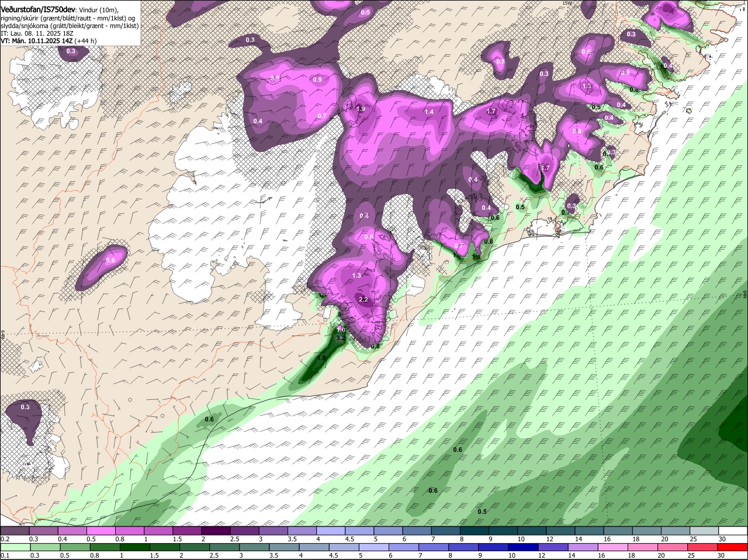
Task: Pick the light blue snowfall swatch labelled 4
Action: click(x=330, y=530)
